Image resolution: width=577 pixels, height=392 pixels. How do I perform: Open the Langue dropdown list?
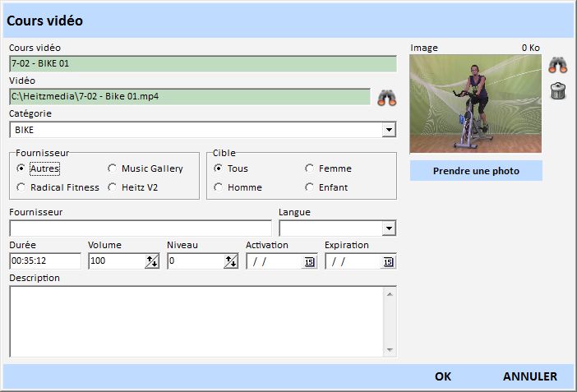tap(388, 228)
